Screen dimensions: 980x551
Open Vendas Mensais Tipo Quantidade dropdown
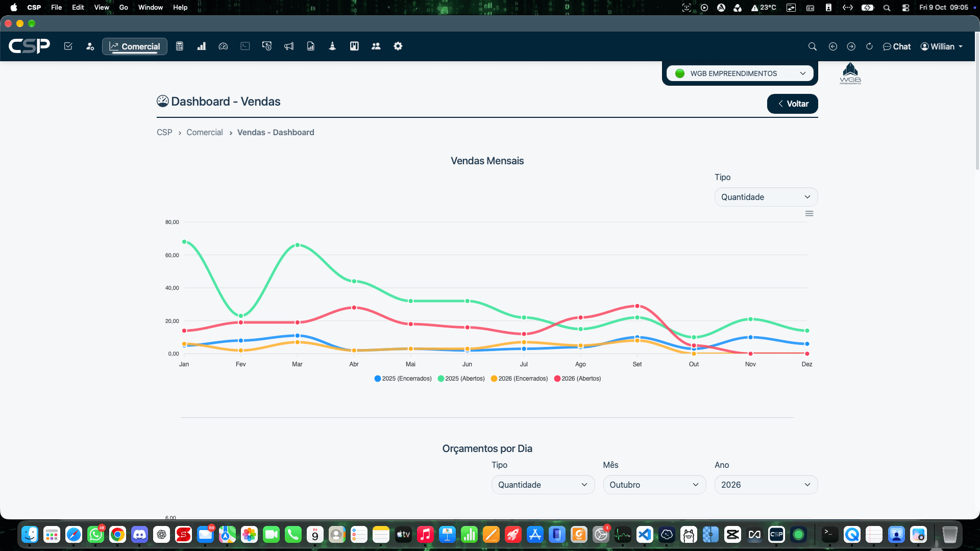pos(766,197)
